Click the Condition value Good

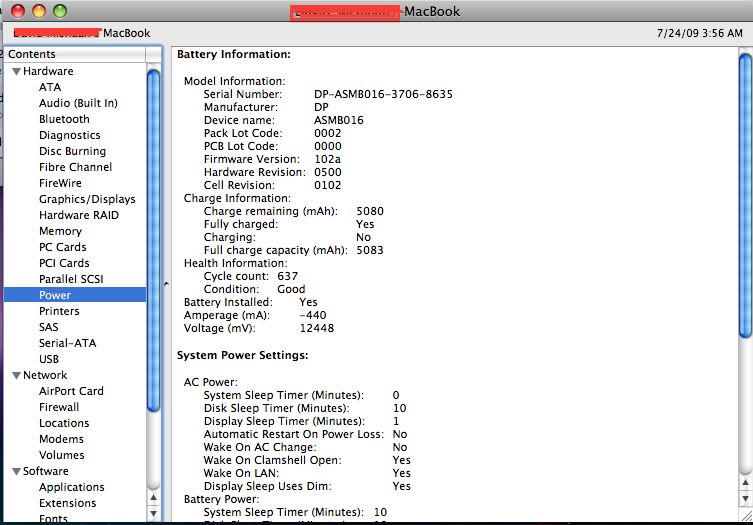point(291,289)
